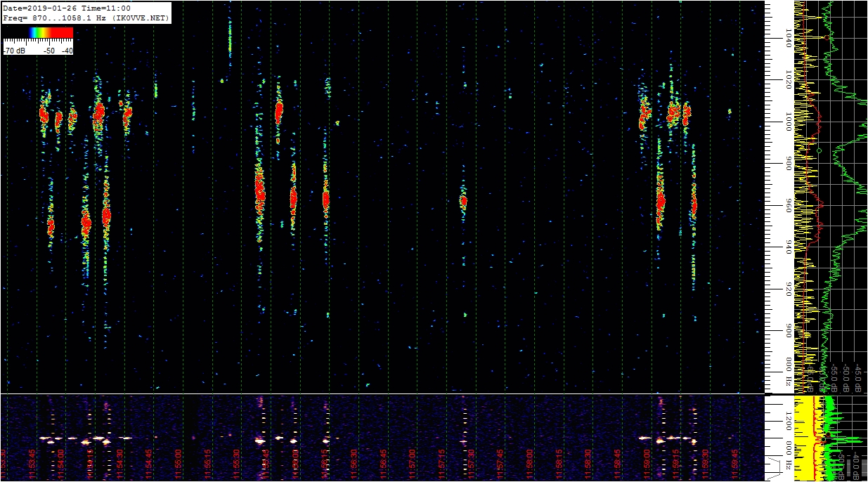This screenshot has height=482, width=868.
Task: Click the 11:59:45 time marker
Action: (734, 464)
